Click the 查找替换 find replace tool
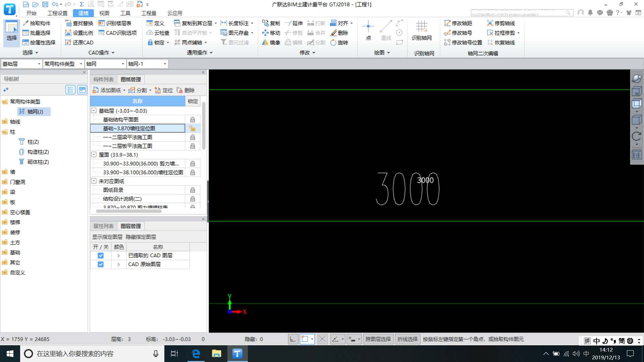644x362 pixels. [79, 23]
